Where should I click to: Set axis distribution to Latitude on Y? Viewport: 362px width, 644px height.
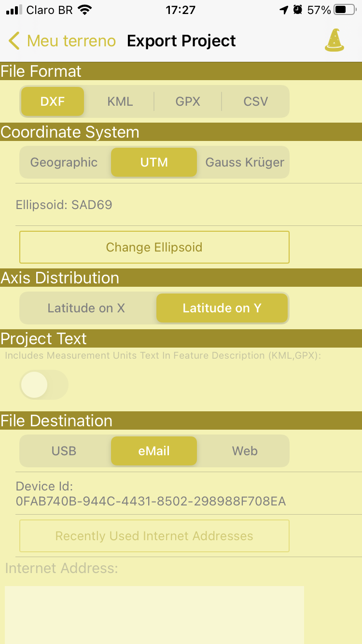(x=222, y=308)
